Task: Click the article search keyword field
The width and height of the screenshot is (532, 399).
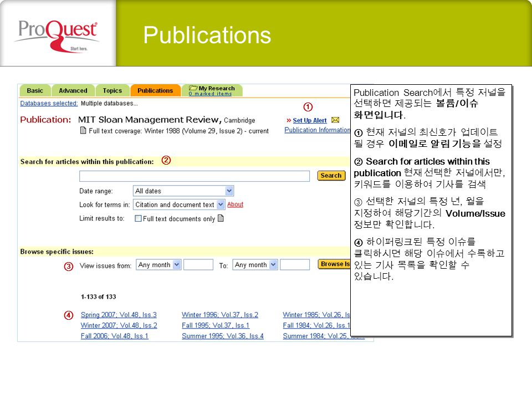Action: tap(195, 176)
